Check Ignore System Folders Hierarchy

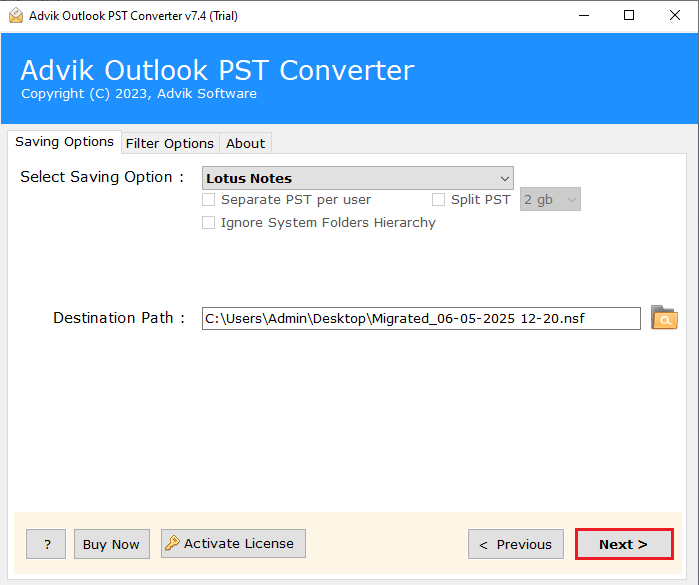click(x=209, y=222)
